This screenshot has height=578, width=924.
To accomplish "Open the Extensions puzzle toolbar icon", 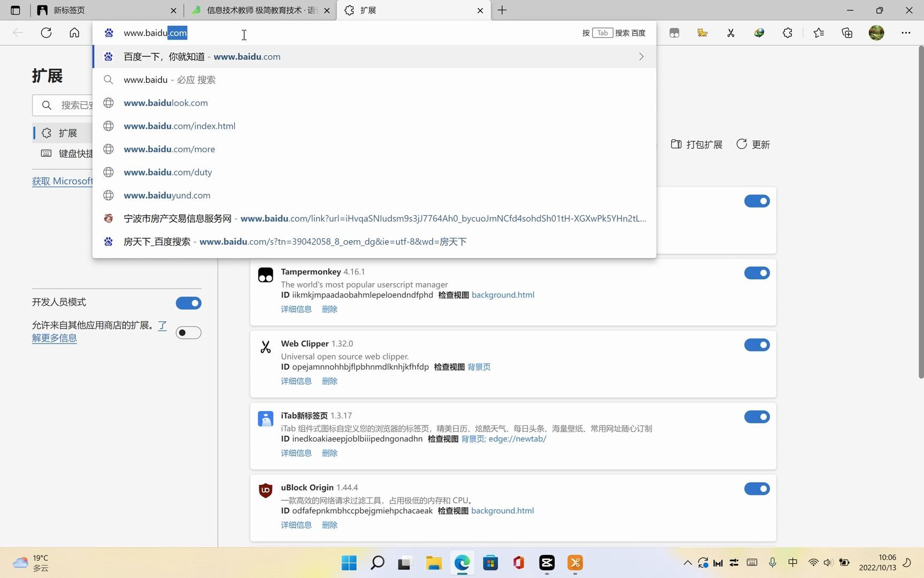I will pyautogui.click(x=787, y=33).
